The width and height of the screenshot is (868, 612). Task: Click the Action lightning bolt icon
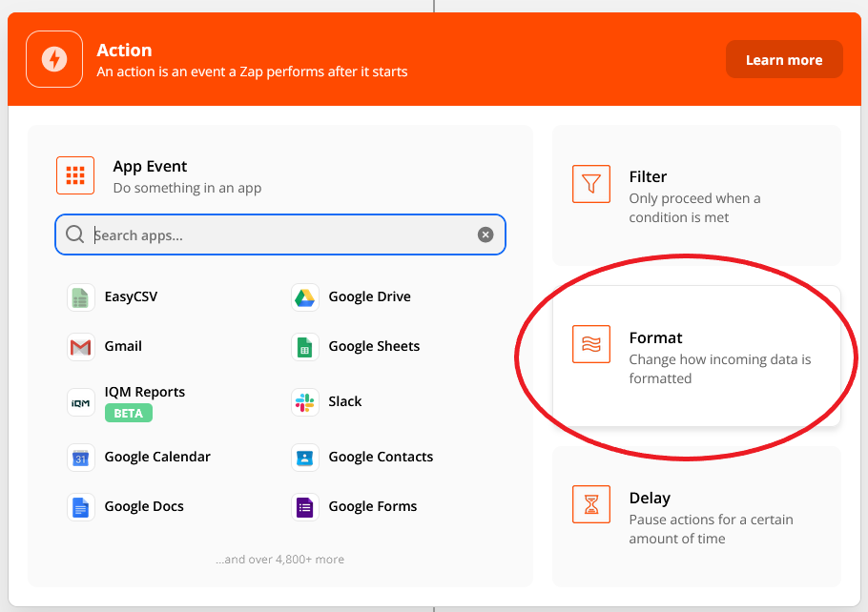coord(54,59)
